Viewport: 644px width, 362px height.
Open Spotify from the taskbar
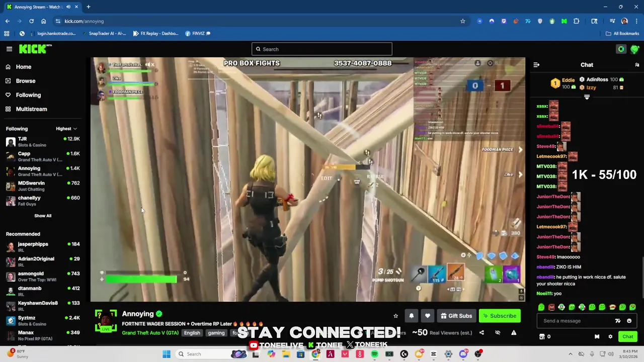[x=374, y=354]
